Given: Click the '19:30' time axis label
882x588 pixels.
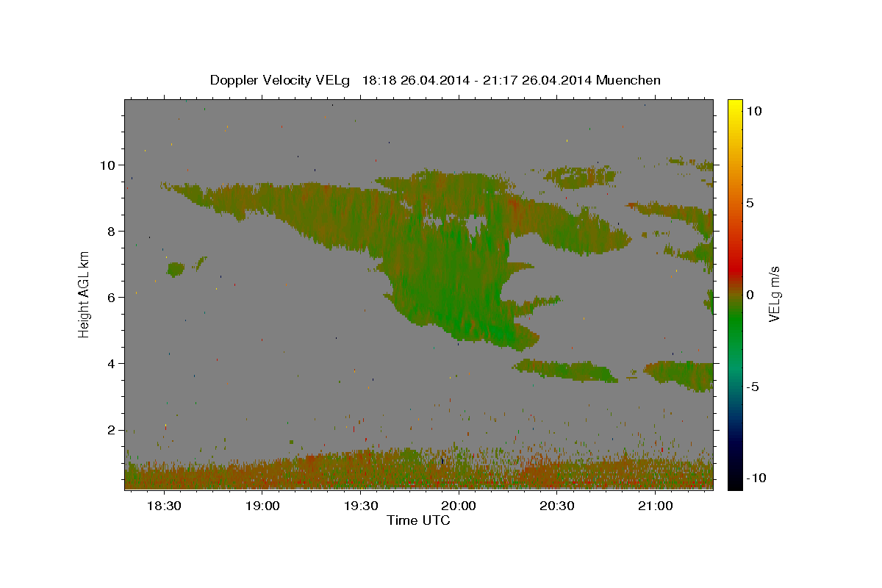Looking at the screenshot, I should (361, 506).
